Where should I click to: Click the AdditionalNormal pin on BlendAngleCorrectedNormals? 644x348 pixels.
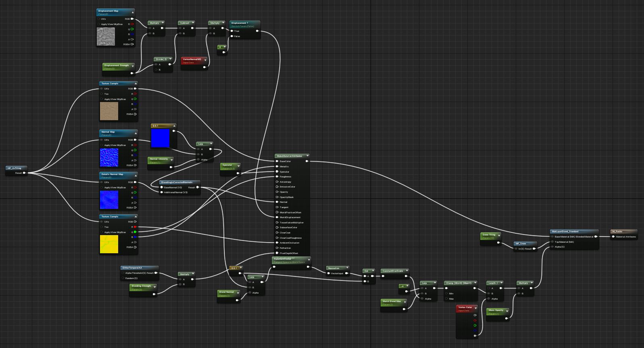161,192
